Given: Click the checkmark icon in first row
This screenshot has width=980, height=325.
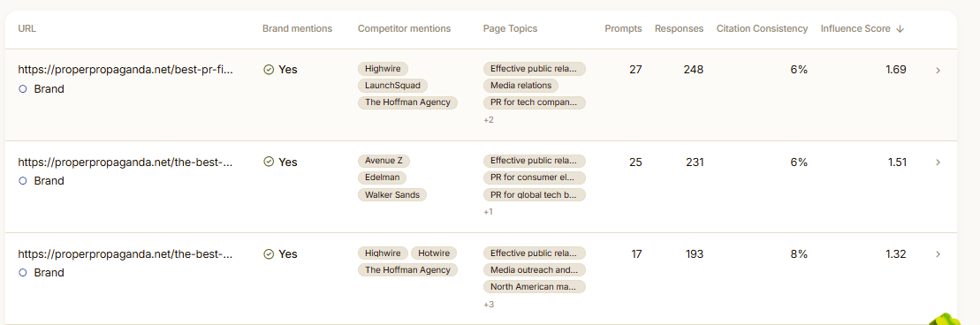Looking at the screenshot, I should 269,70.
